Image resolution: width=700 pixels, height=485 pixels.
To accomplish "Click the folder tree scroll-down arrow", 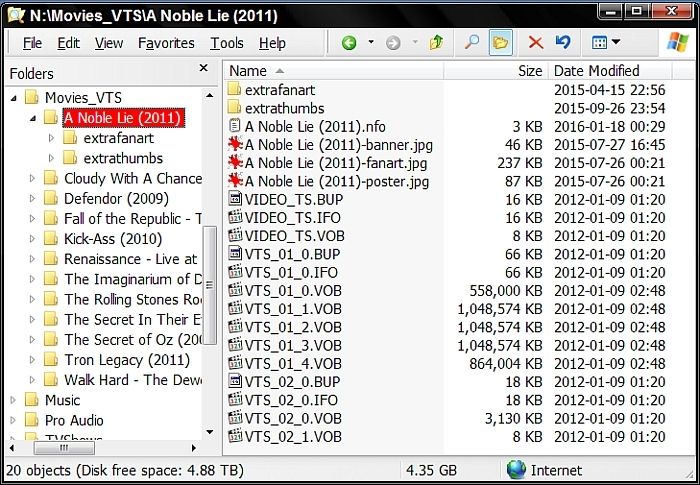I will coord(209,432).
